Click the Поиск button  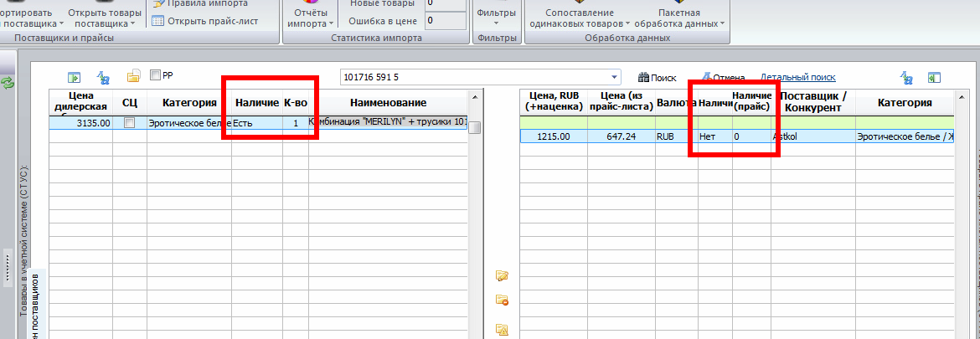click(x=657, y=78)
